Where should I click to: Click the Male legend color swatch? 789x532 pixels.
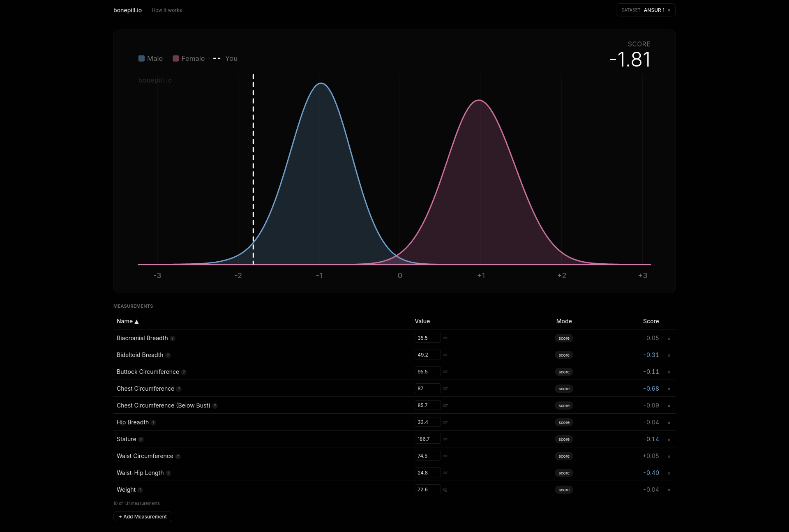[141, 58]
